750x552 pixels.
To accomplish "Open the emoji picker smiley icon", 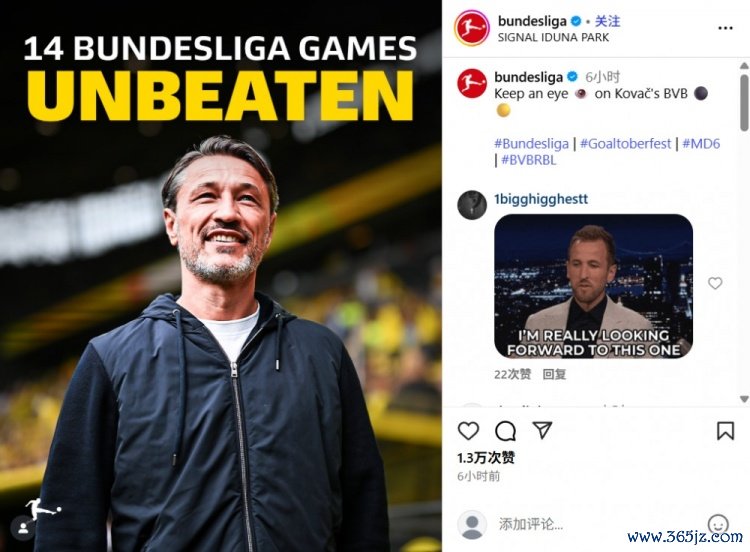I will 718,524.
